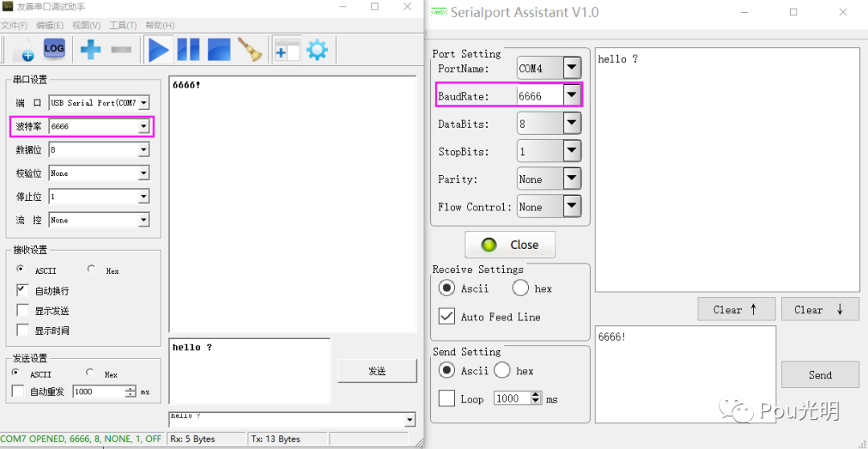Open the 文件(F) menu
Viewport: 868px width, 449px height.
(x=14, y=26)
